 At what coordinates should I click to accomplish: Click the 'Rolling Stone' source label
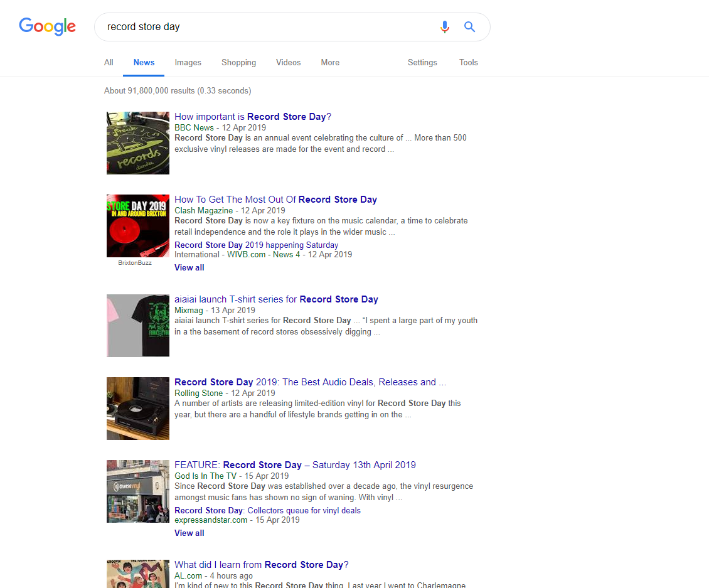pyautogui.click(x=198, y=393)
